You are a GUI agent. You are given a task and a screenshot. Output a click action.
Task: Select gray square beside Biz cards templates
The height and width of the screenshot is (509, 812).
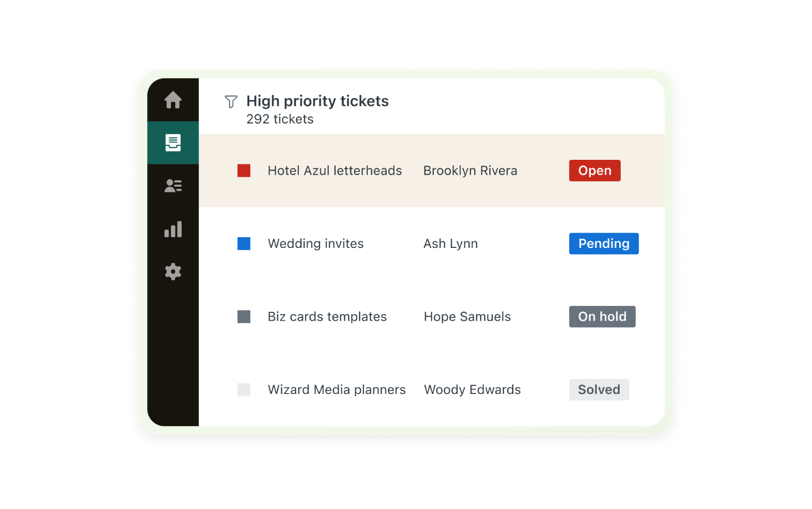pos(244,317)
